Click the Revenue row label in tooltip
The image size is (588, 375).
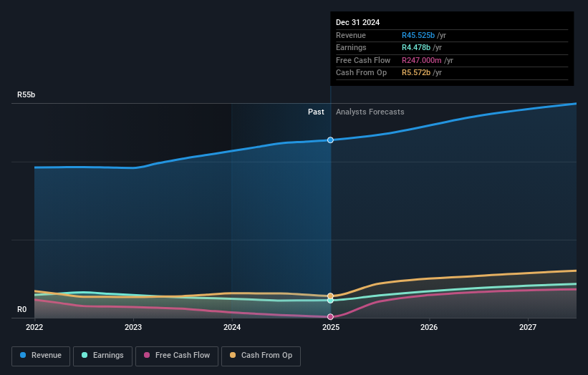pos(351,35)
